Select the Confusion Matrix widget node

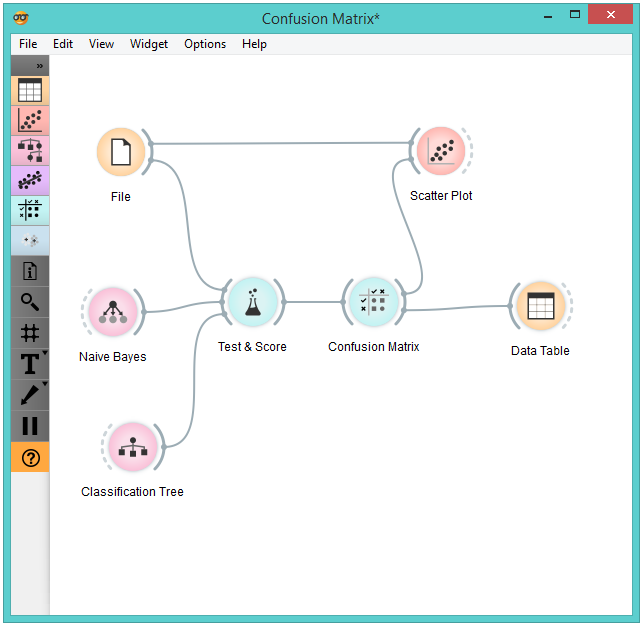(x=373, y=303)
